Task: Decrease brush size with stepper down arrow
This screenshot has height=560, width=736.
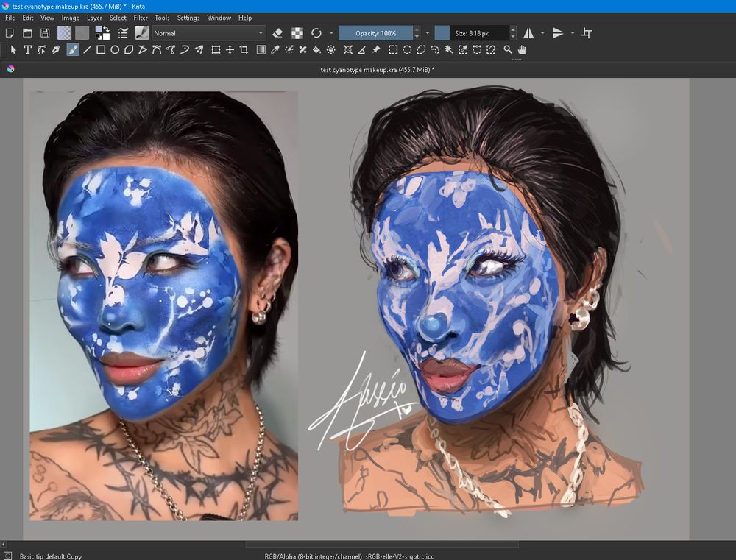Action: (x=513, y=37)
